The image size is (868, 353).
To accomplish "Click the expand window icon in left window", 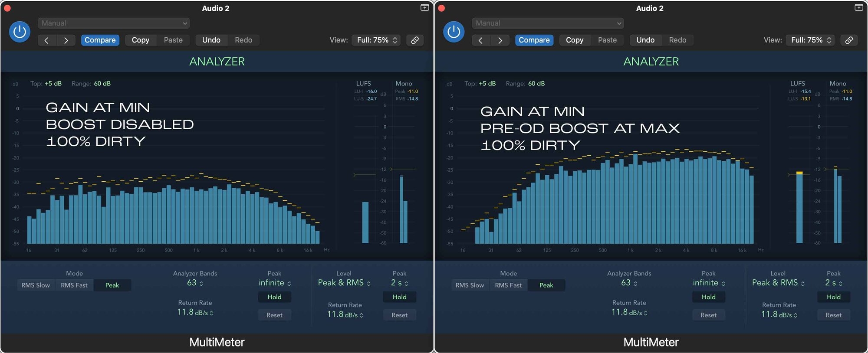I will point(424,8).
